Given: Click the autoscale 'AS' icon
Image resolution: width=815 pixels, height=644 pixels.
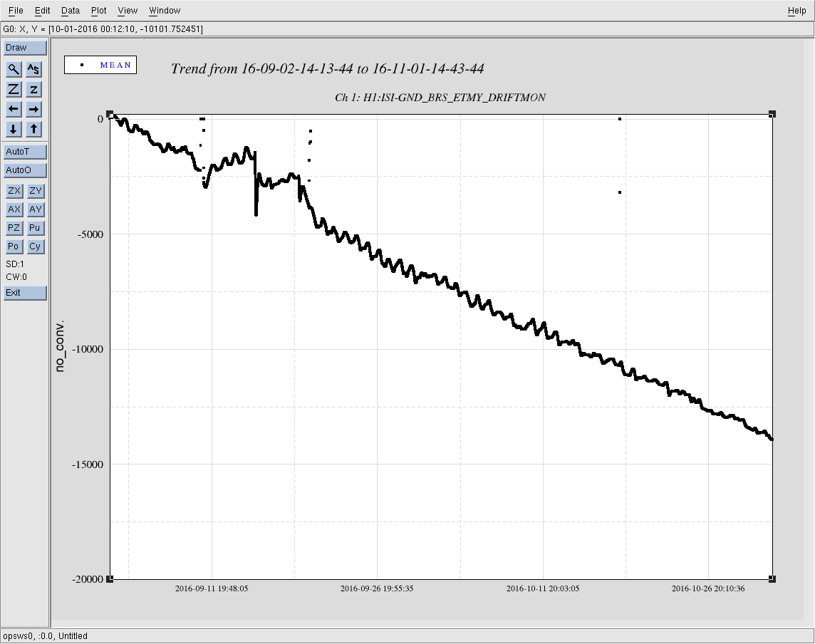Looking at the screenshot, I should pyautogui.click(x=33, y=69).
